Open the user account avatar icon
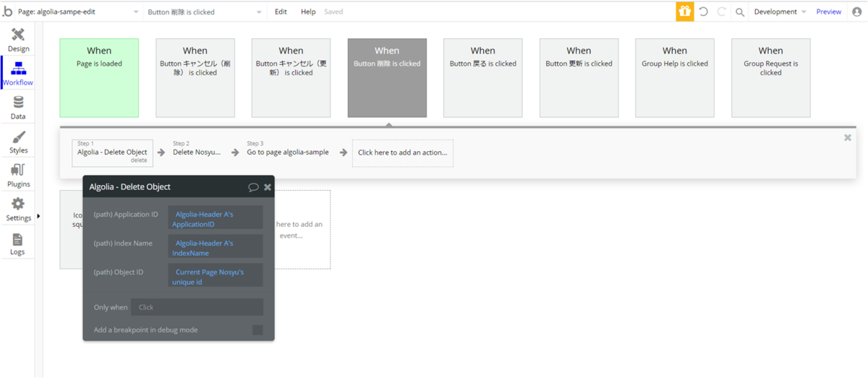This screenshot has width=868, height=378. click(857, 12)
